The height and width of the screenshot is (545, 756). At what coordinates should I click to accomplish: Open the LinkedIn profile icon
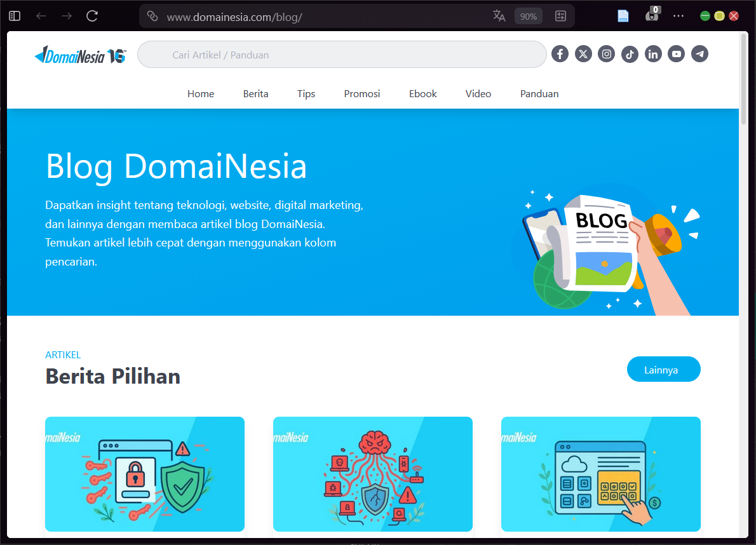[x=653, y=54]
